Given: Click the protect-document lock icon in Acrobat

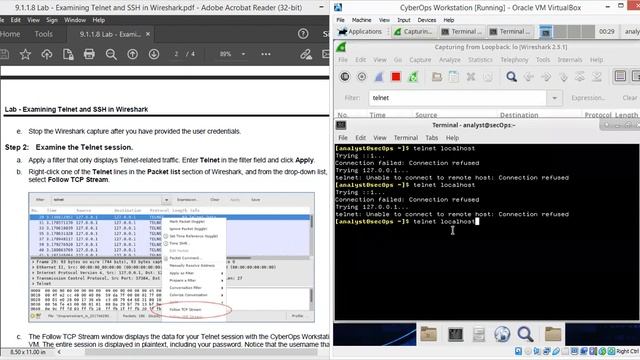Looking at the screenshot, I should coord(68,54).
